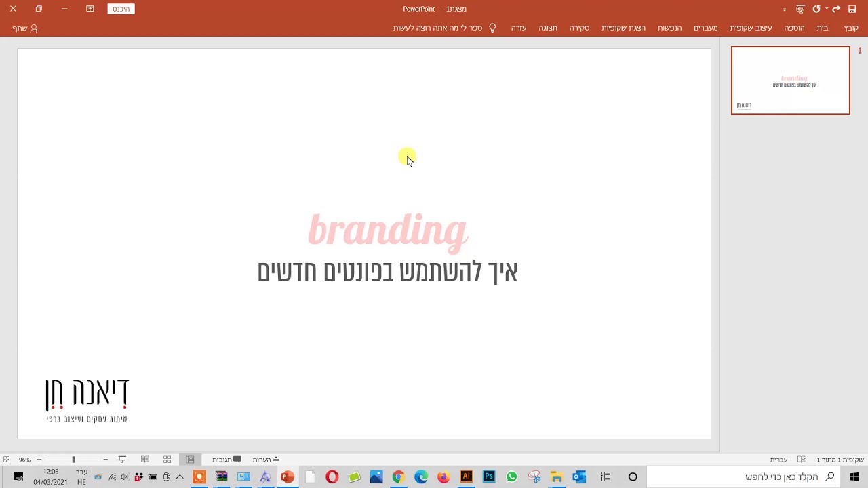Viewport: 868px width, 488px height.
Task: Expand the Undo history dropdown arrow
Action: [x=826, y=9]
